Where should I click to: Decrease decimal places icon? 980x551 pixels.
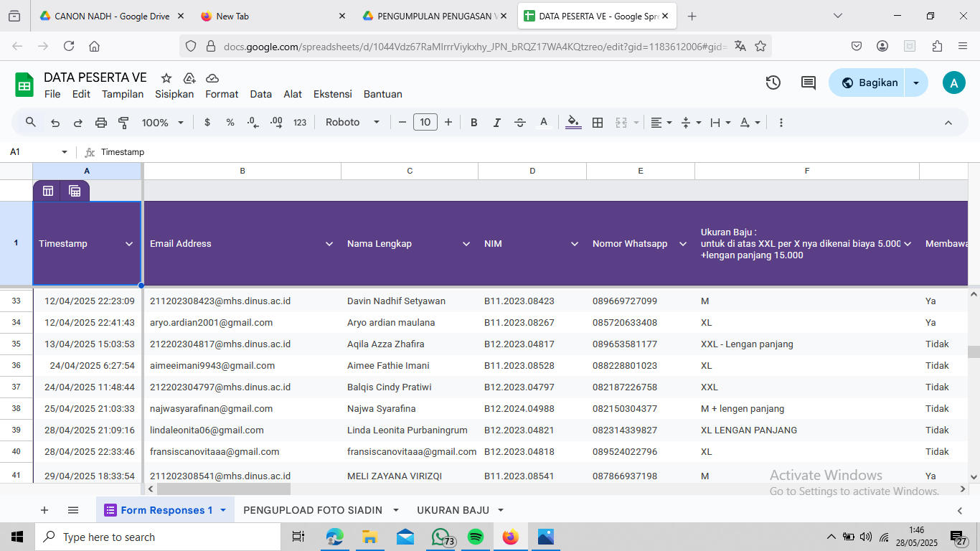click(x=253, y=123)
